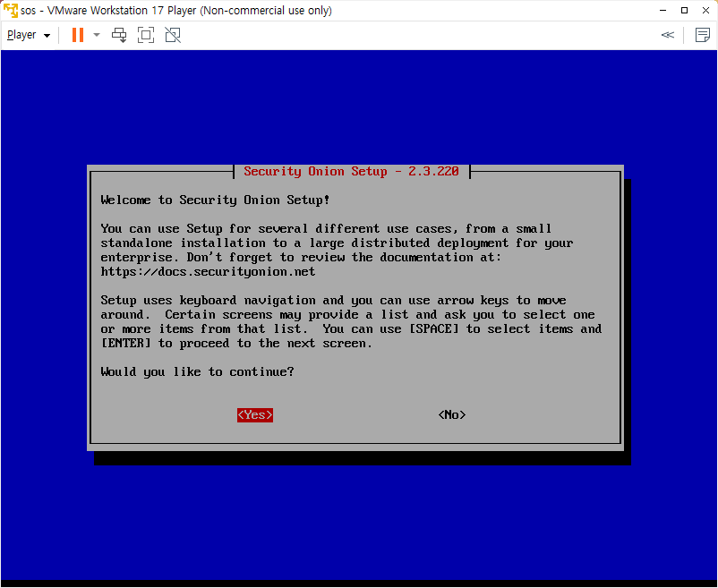This screenshot has height=588, width=718.
Task: Click the [ENTER] key hint text
Action: pyautogui.click(x=125, y=343)
